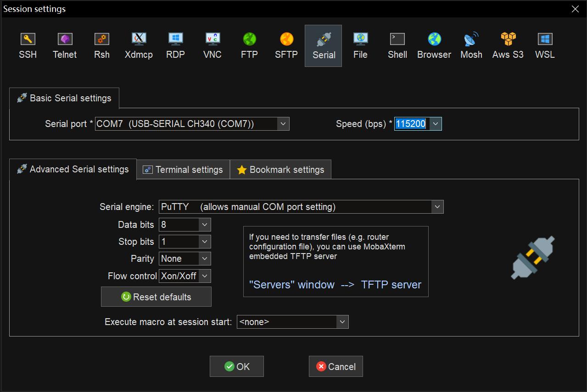Open the Flow control dropdown
The width and height of the screenshot is (587, 392).
[x=205, y=276]
